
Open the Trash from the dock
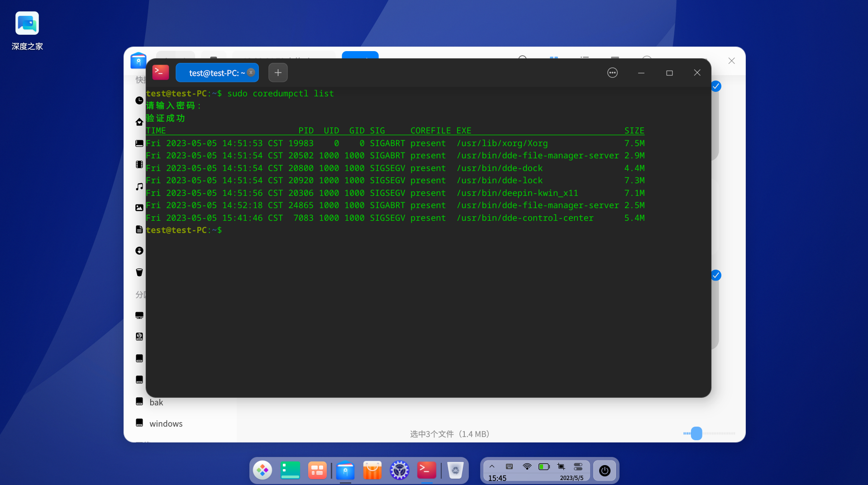(455, 471)
